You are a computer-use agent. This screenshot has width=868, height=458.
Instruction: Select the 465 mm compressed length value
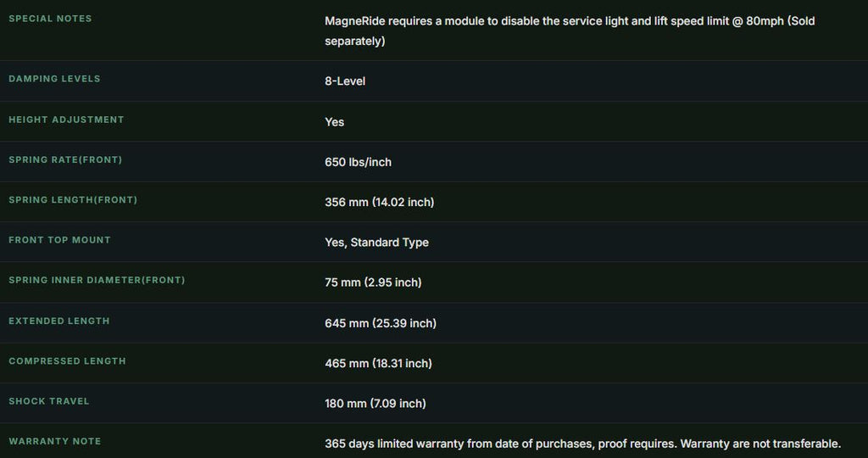click(378, 363)
